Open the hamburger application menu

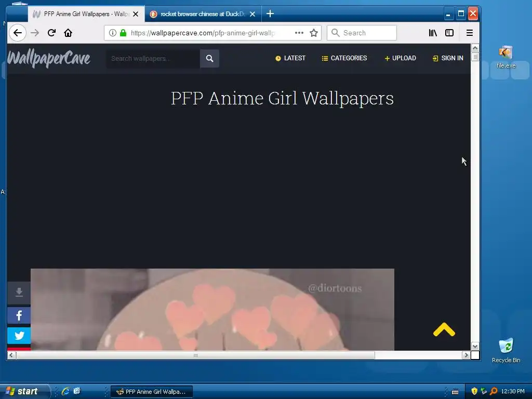click(470, 33)
